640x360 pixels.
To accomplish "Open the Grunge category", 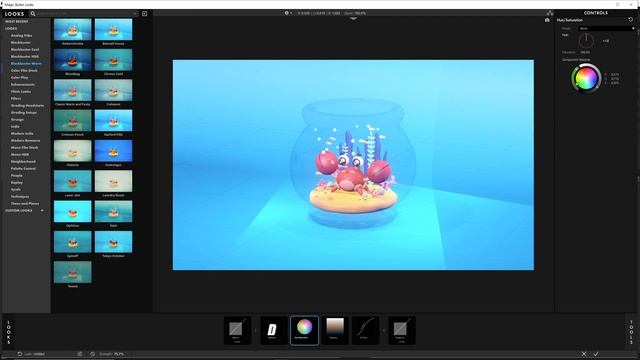I will pos(17,120).
